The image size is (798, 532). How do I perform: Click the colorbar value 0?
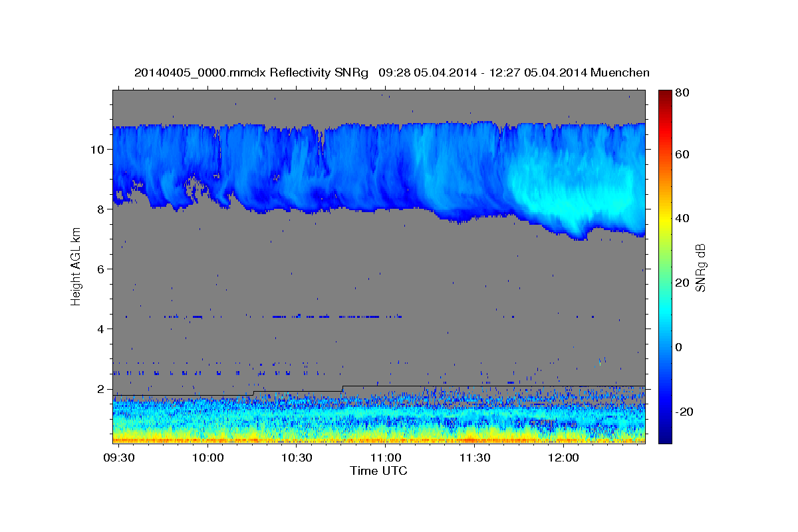click(x=679, y=347)
